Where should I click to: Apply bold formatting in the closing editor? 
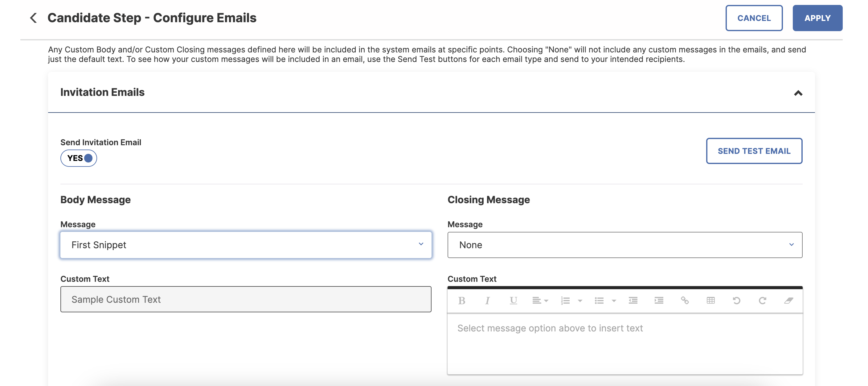tap(462, 300)
